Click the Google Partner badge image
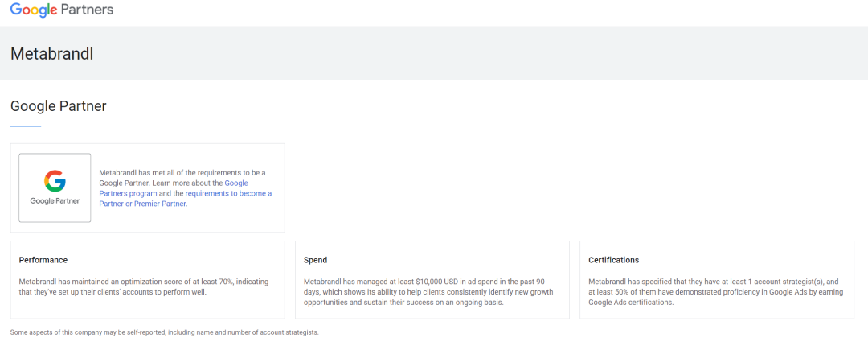868x342 pixels. 55,188
